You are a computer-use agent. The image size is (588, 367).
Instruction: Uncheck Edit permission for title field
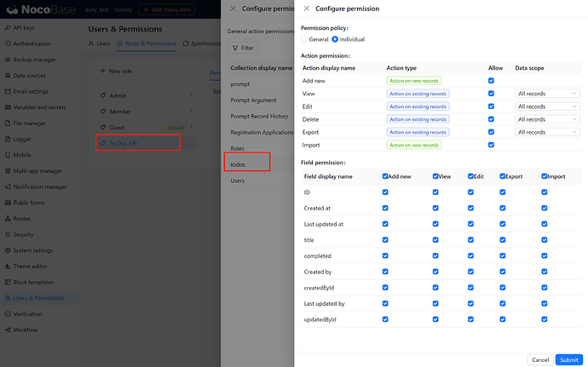pyautogui.click(x=470, y=240)
